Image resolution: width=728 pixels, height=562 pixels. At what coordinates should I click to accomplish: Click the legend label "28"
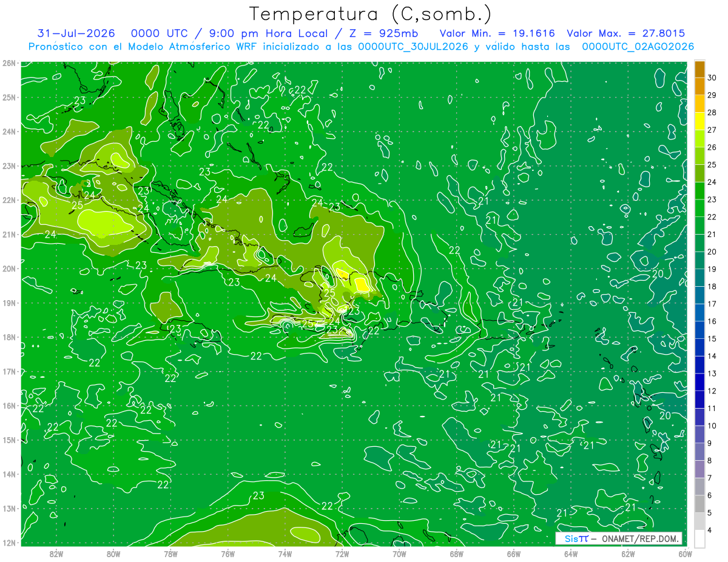712,112
